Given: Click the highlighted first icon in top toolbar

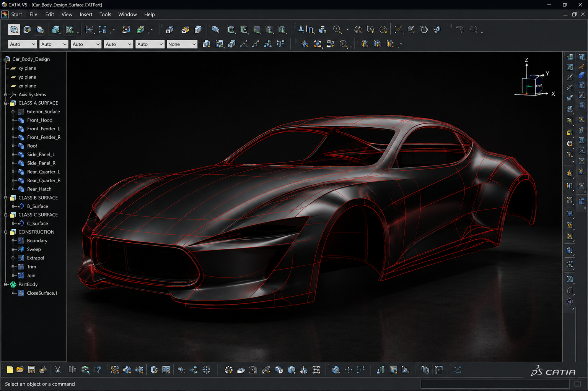Looking at the screenshot, I should [x=14, y=29].
